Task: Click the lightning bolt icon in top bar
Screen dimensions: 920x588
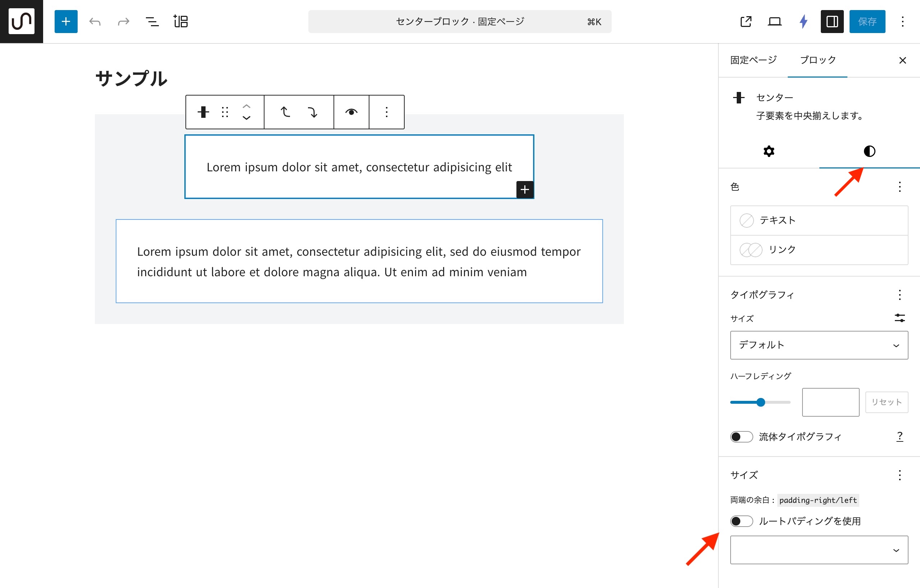Action: 803,22
